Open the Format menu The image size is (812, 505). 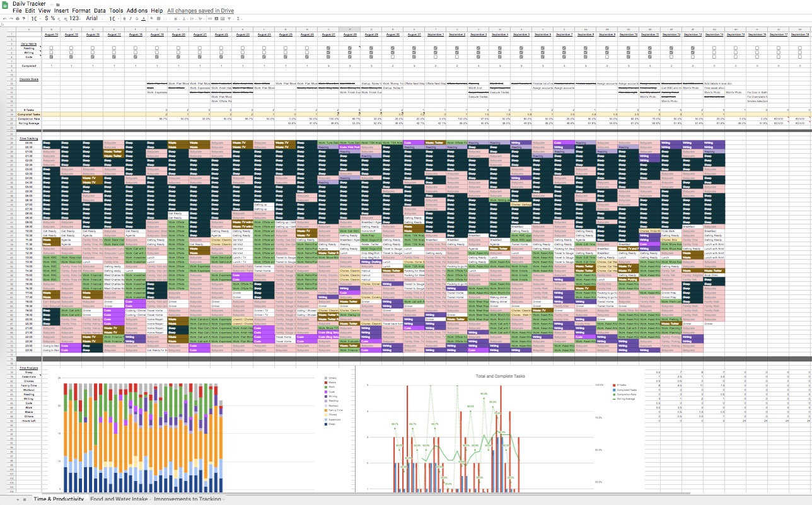point(81,11)
